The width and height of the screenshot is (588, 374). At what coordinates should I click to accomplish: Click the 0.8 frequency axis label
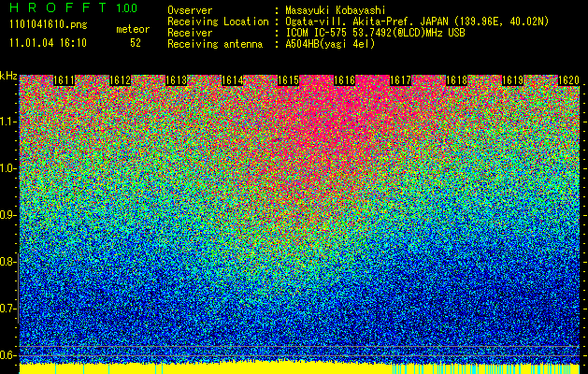tap(7, 262)
